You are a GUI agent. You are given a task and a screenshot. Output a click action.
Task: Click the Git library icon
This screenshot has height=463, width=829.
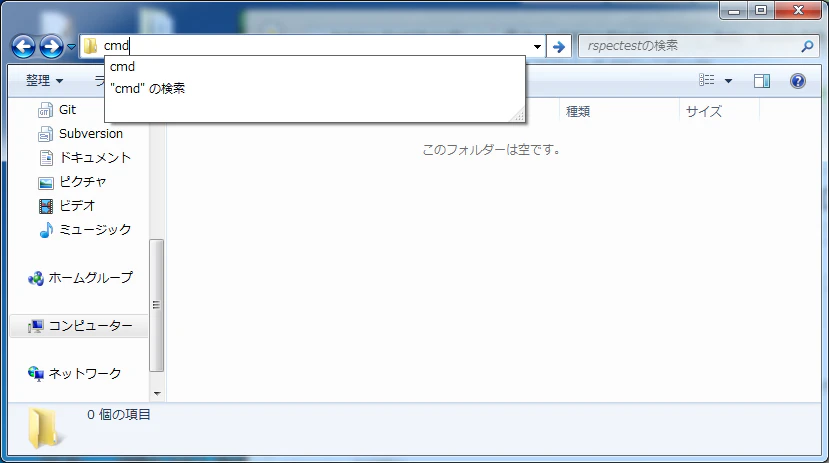coord(45,110)
